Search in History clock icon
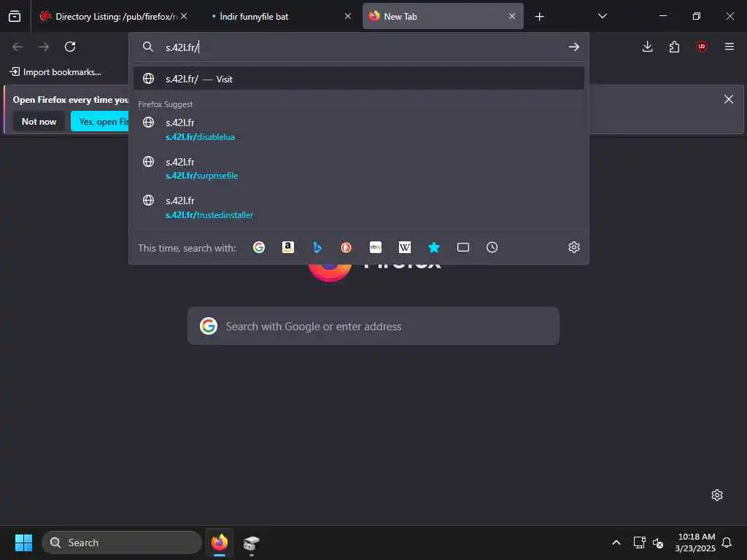This screenshot has height=560, width=747. [x=492, y=247]
